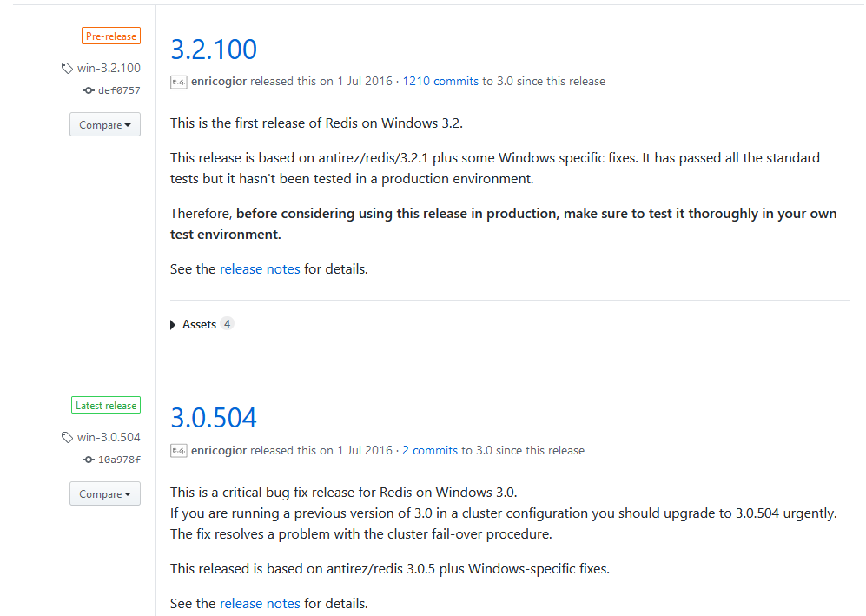The width and height of the screenshot is (866, 616).
Task: Click bold text 'before considering using this release'
Action: coord(351,213)
